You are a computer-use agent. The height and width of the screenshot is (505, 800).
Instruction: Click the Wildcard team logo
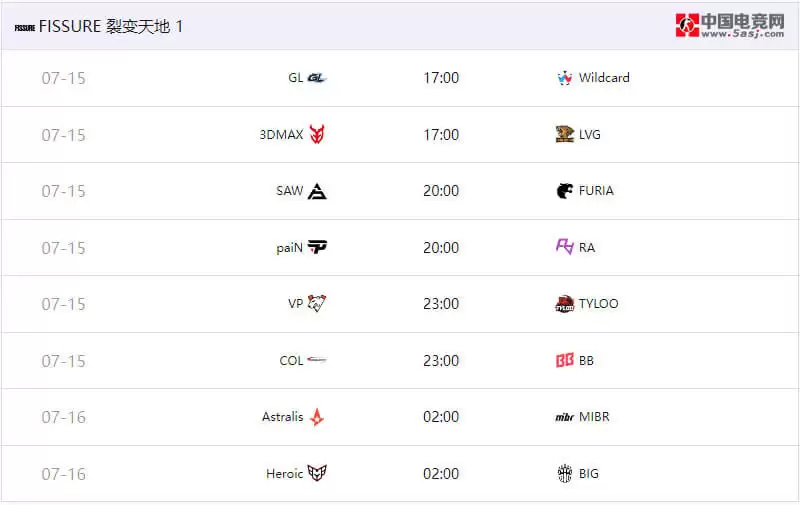pos(565,78)
